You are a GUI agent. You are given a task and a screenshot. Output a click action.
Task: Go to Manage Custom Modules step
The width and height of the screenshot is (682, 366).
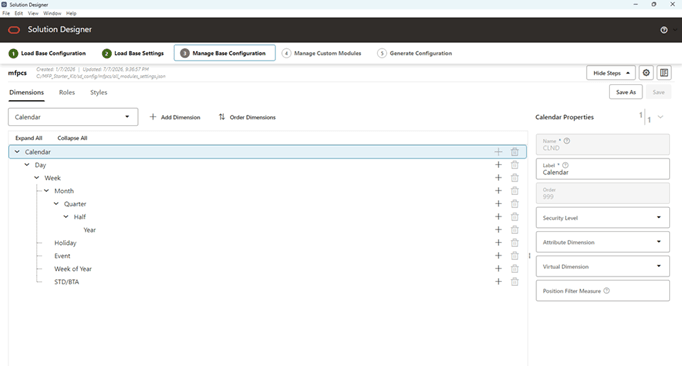tap(321, 53)
